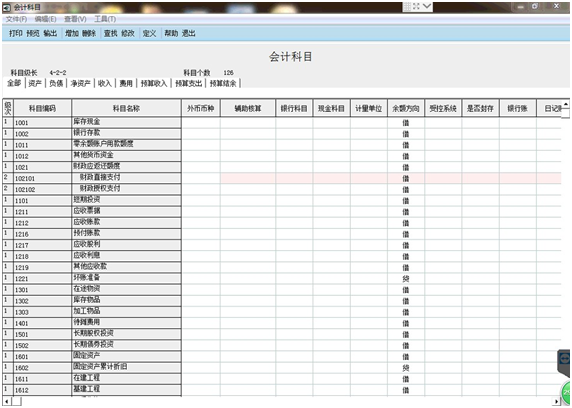Switch to the 全部 tab
Image resolution: width=572 pixels, height=408 pixels.
coord(14,83)
